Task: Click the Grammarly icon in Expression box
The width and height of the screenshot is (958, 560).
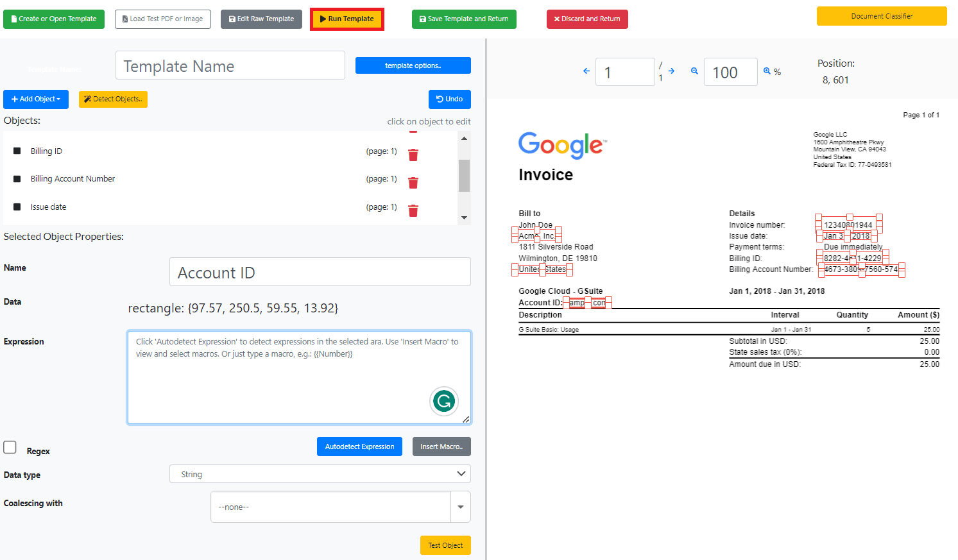Action: [x=444, y=402]
